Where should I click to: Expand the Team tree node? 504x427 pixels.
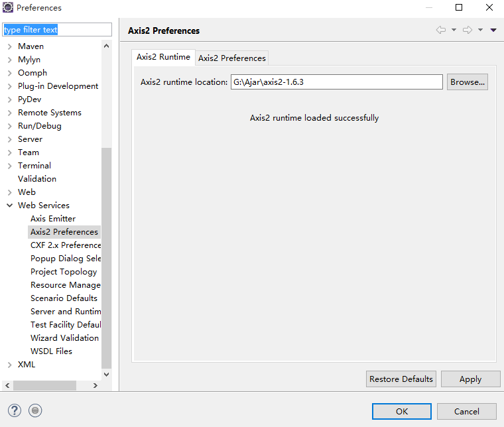click(10, 152)
